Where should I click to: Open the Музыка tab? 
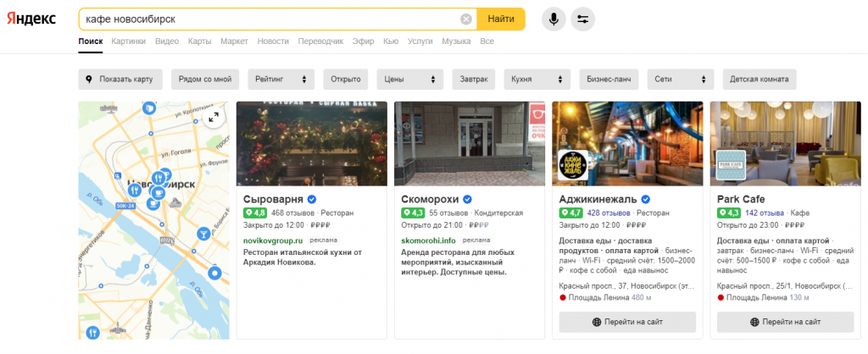[x=456, y=41]
